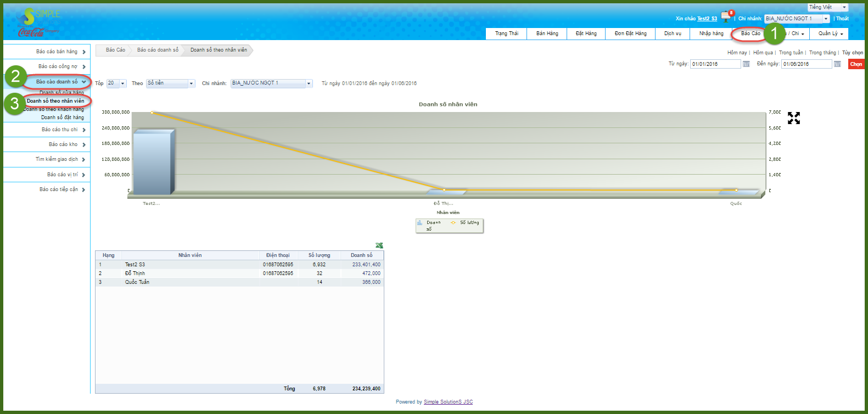
Task: Open the Quản Lý menu
Action: [x=829, y=33]
